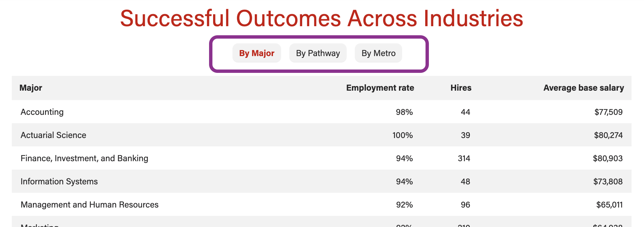Click the 100% employment rate value

402,135
